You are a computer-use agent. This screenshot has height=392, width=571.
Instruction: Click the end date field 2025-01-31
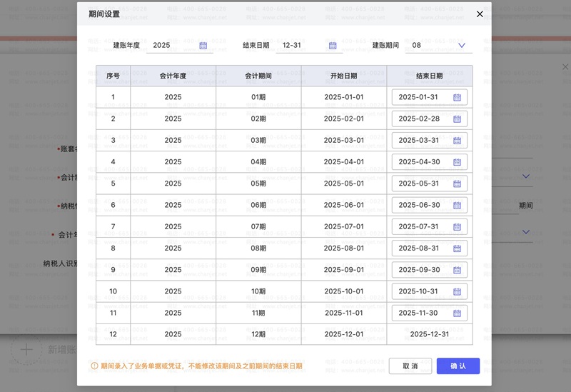click(x=430, y=97)
